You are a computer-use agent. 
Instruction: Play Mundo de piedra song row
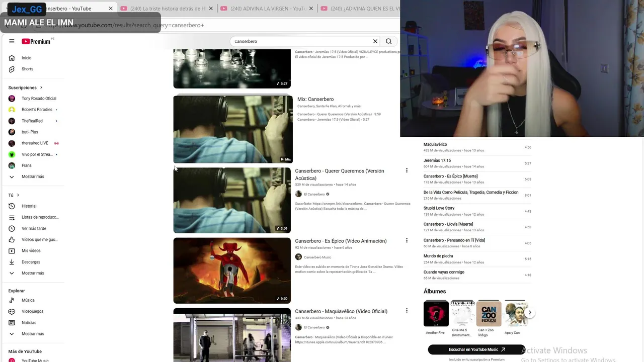(477, 259)
